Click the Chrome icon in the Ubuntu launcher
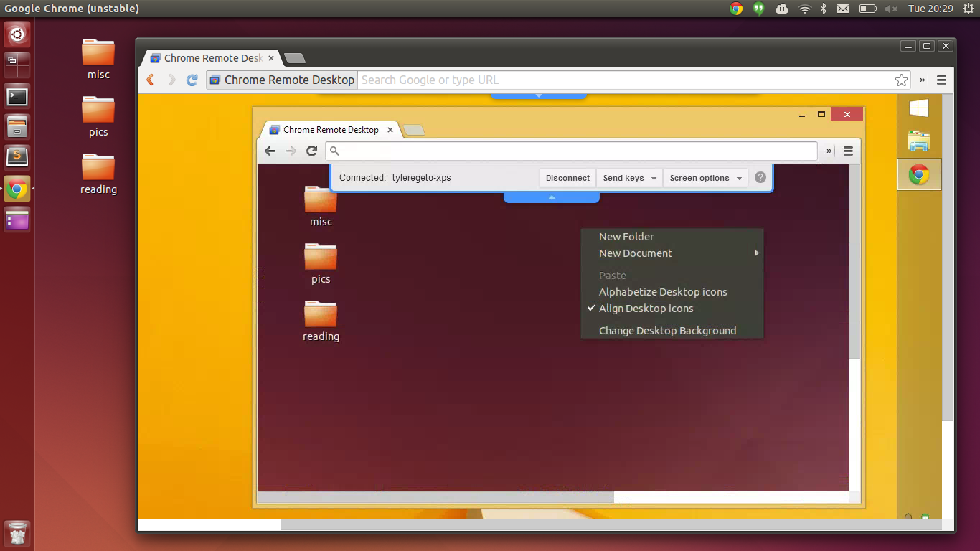The image size is (980, 551). click(x=17, y=189)
